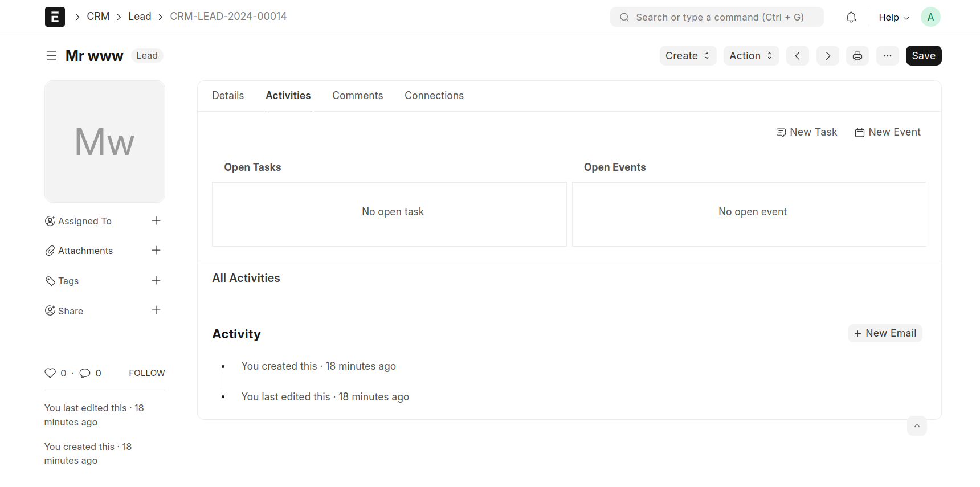Toggle the sidebar hamburger menu
The image size is (980, 487).
pyautogui.click(x=51, y=56)
